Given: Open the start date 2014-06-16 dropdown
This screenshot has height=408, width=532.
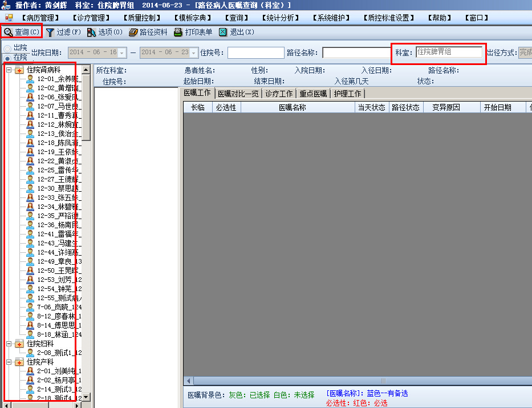Looking at the screenshot, I should (122, 52).
